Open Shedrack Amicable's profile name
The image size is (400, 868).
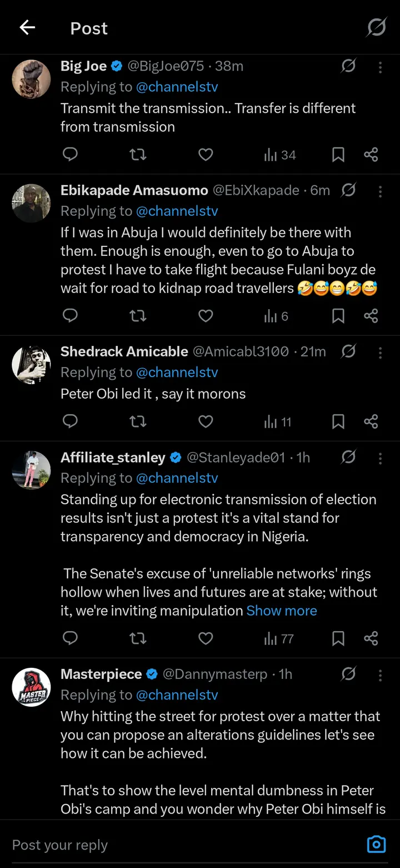tap(124, 351)
